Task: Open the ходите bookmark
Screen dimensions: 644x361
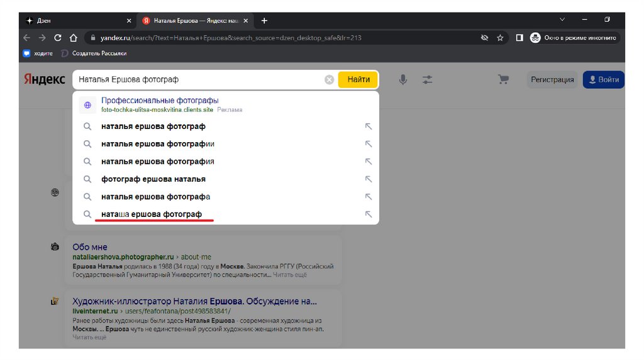Action: [x=38, y=53]
